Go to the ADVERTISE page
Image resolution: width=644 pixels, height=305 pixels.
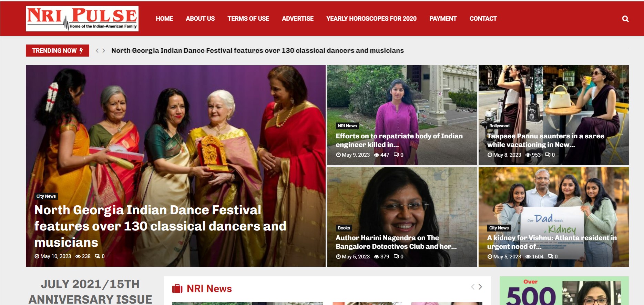point(298,19)
